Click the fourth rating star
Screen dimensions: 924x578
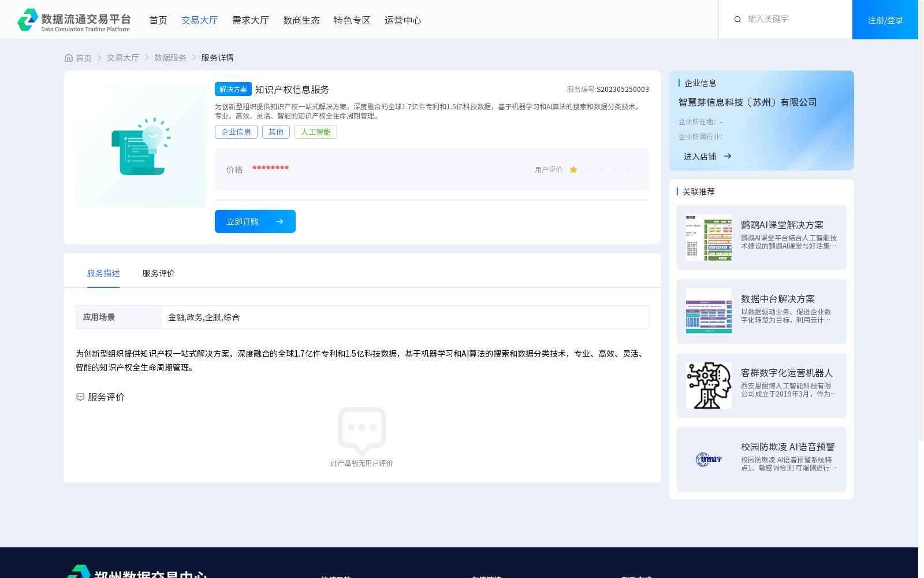tap(615, 169)
